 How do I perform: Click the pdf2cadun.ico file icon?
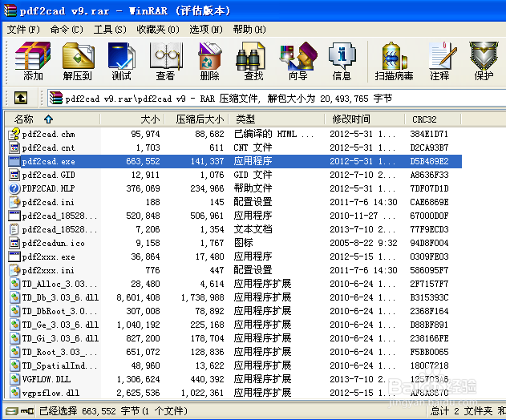[x=14, y=243]
